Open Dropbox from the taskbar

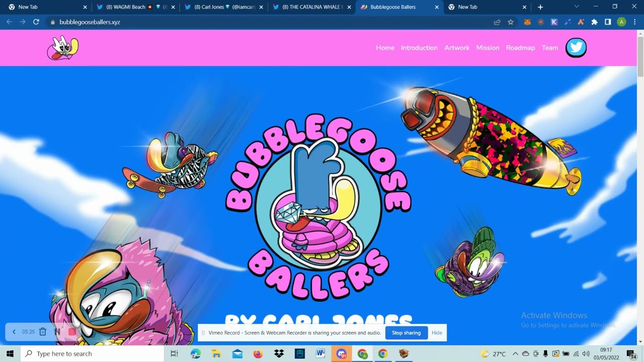pyautogui.click(x=279, y=353)
